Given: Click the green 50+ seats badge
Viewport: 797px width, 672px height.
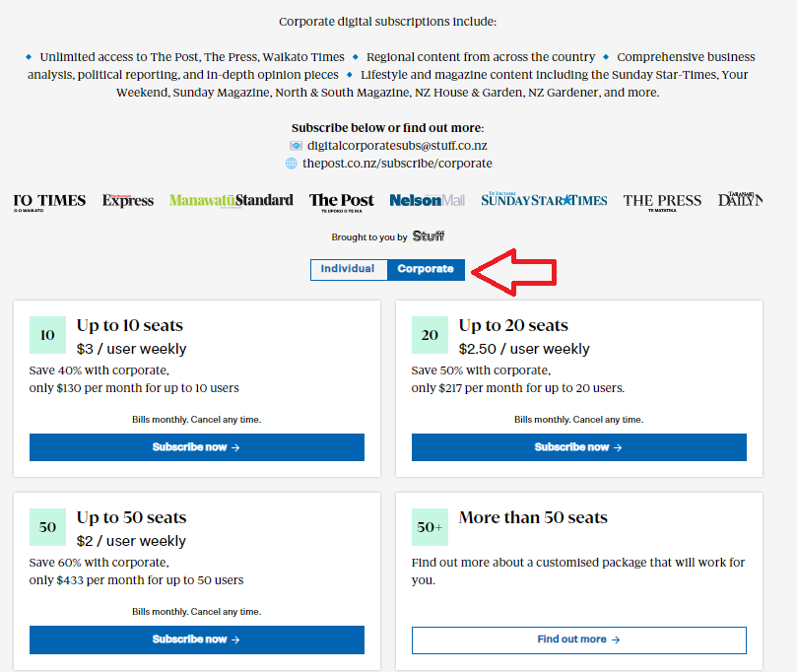Looking at the screenshot, I should point(430,527).
